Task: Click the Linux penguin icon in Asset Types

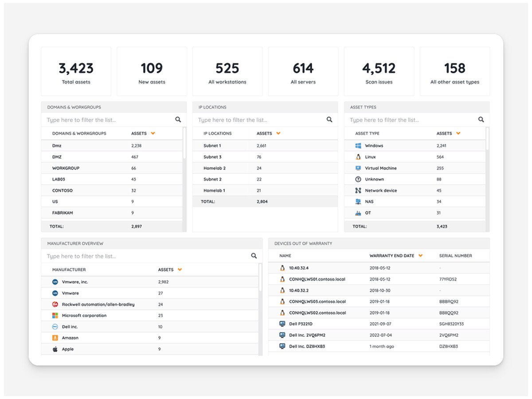Action: coord(358,157)
